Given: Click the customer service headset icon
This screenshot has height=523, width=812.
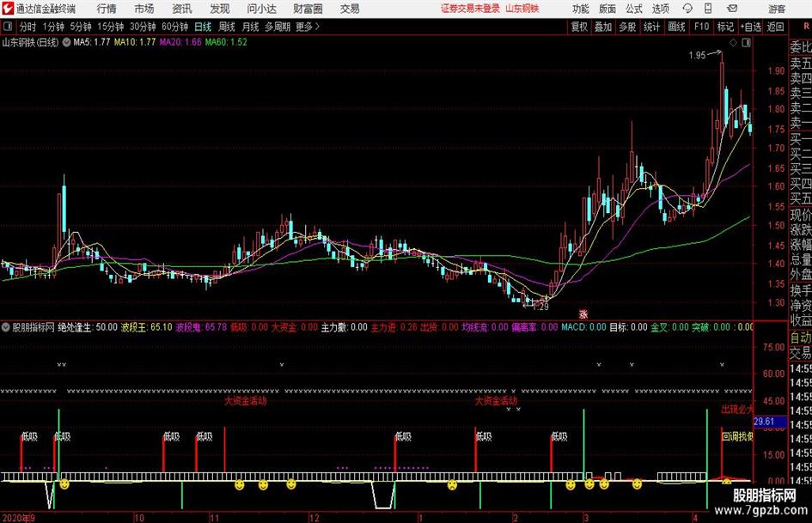Looking at the screenshot, I should click(687, 9).
